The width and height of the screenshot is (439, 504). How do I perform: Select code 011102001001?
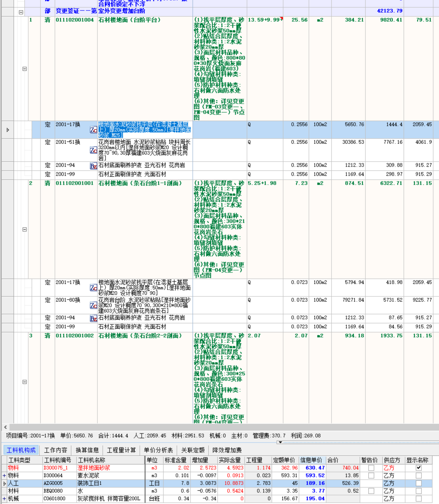point(75,183)
